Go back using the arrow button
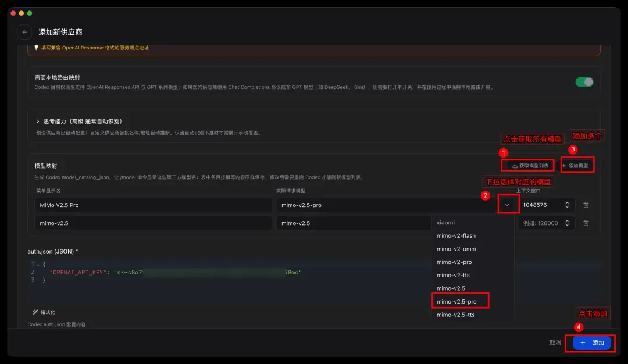This screenshot has width=628, height=364. coord(24,32)
